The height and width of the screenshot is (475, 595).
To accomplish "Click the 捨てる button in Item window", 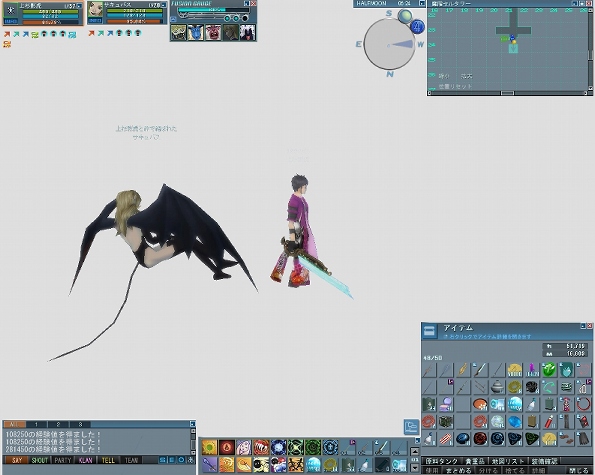I will pyautogui.click(x=514, y=471).
